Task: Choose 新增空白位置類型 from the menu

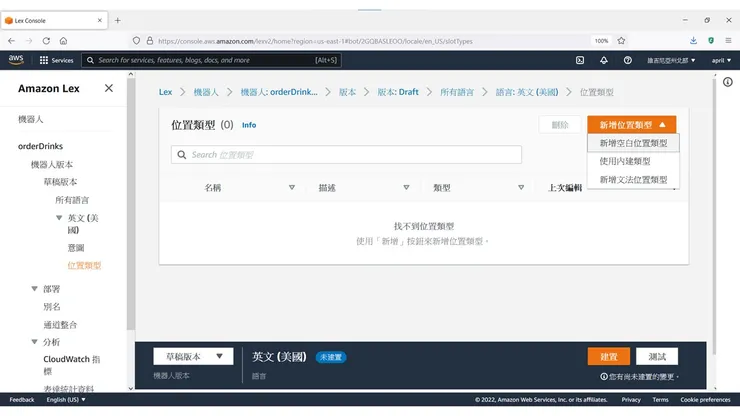Action: click(x=633, y=143)
